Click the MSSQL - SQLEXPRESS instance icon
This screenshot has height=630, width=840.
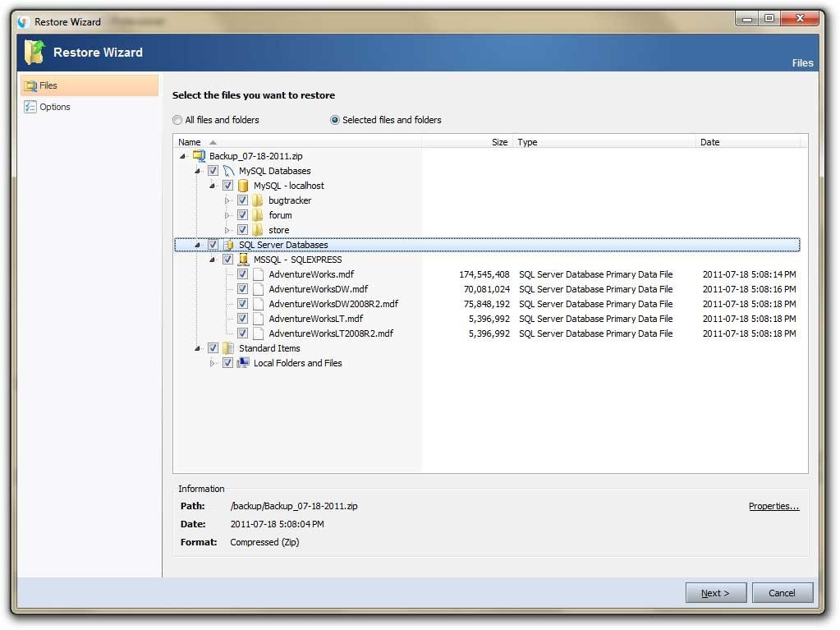(243, 259)
